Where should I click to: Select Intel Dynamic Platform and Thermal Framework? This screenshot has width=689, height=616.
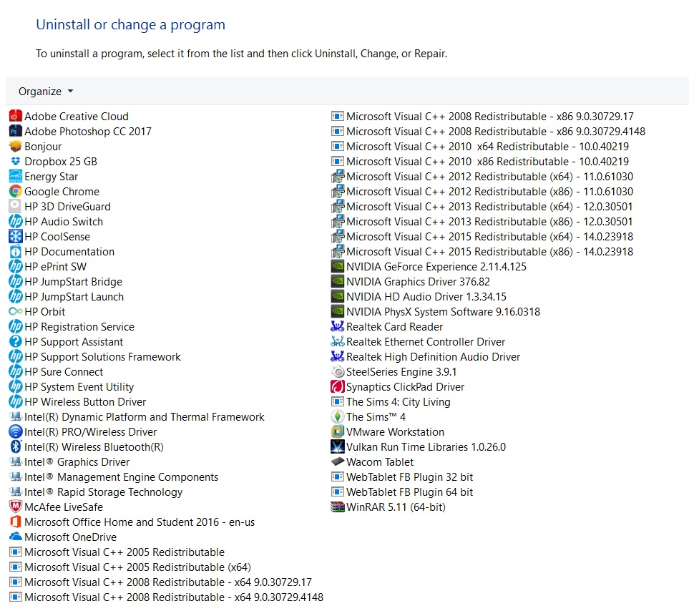pos(137,417)
